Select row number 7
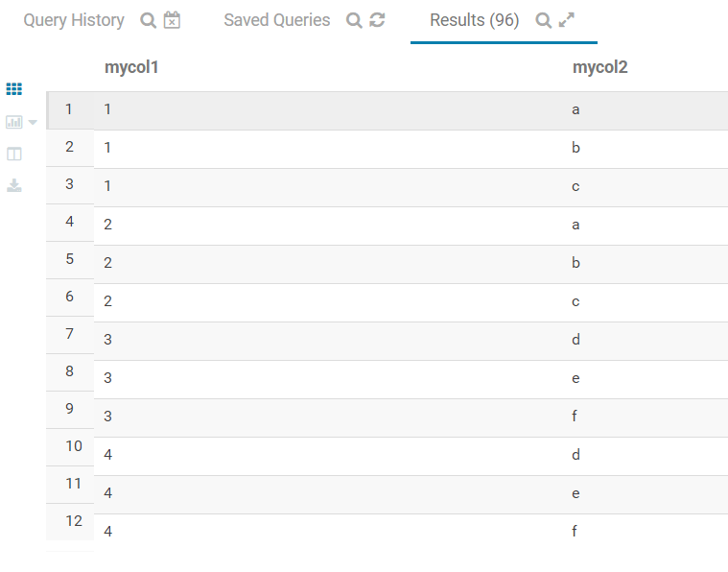Screen dimensions: 728x572 [69, 334]
